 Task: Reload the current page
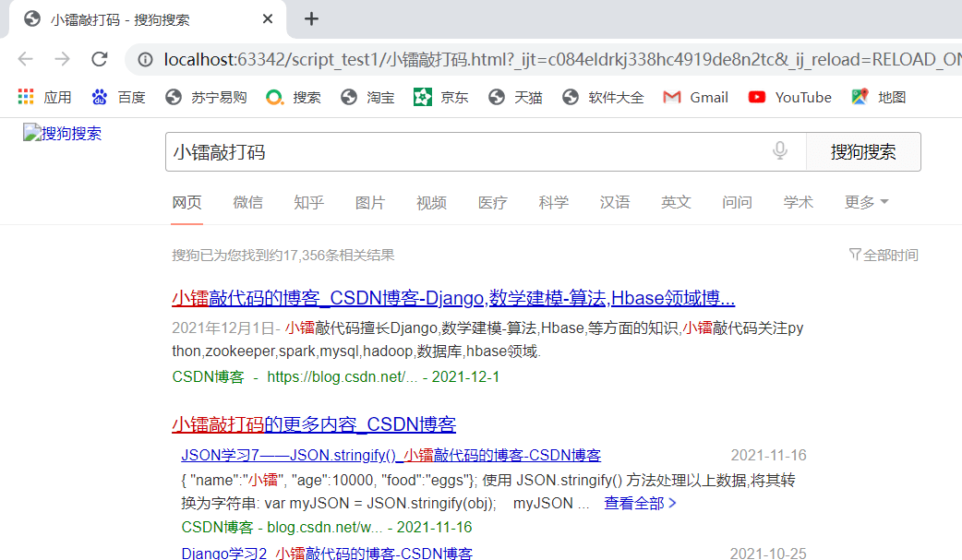pos(100,59)
